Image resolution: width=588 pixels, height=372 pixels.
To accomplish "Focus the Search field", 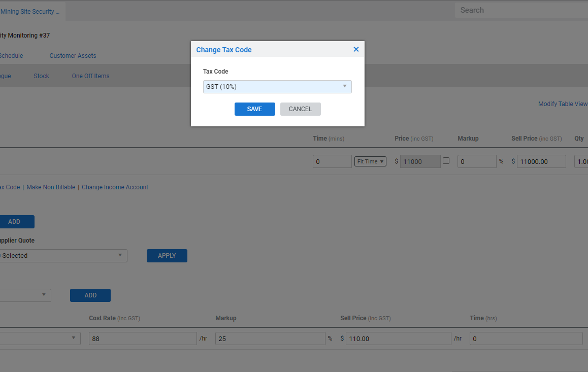I will click(521, 10).
